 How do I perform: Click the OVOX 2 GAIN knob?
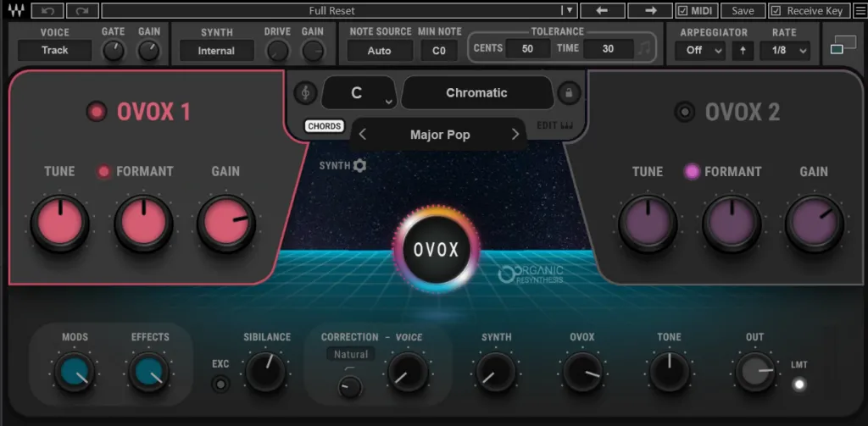click(815, 224)
